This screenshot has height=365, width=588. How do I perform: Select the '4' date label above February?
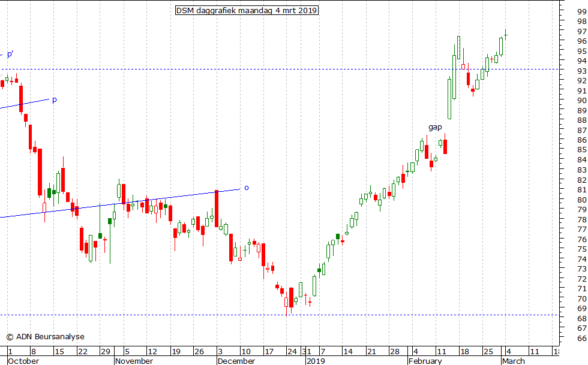415,351
